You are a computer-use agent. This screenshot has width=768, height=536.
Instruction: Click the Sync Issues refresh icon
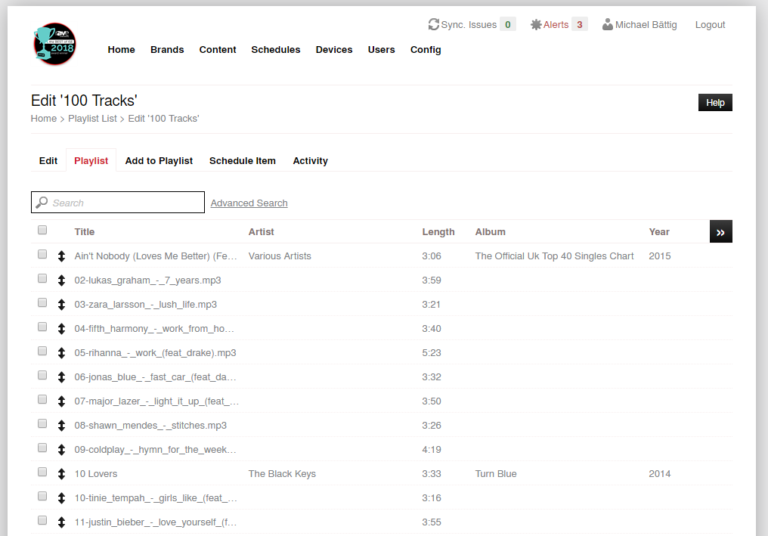point(433,24)
